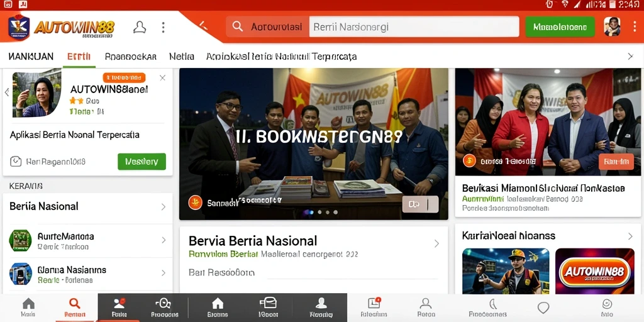The height and width of the screenshot is (322, 644).
Task: Click the circular icon at bottom bar far right
Action: (x=607, y=304)
